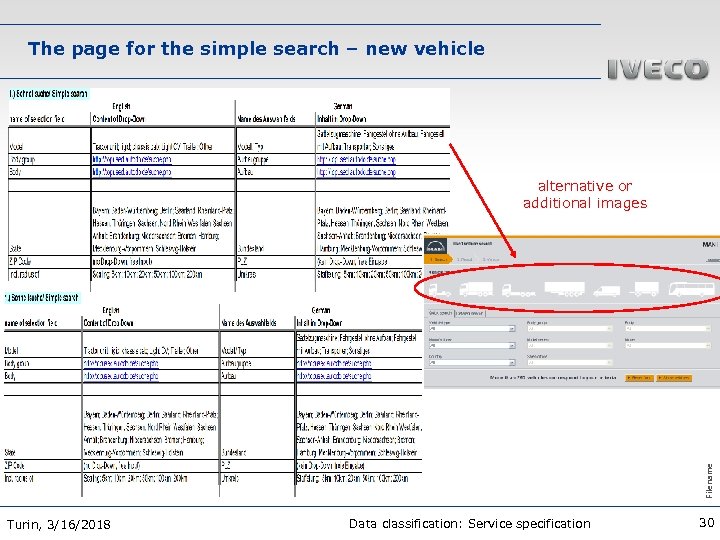Click the vertical "Filename" label

[709, 481]
